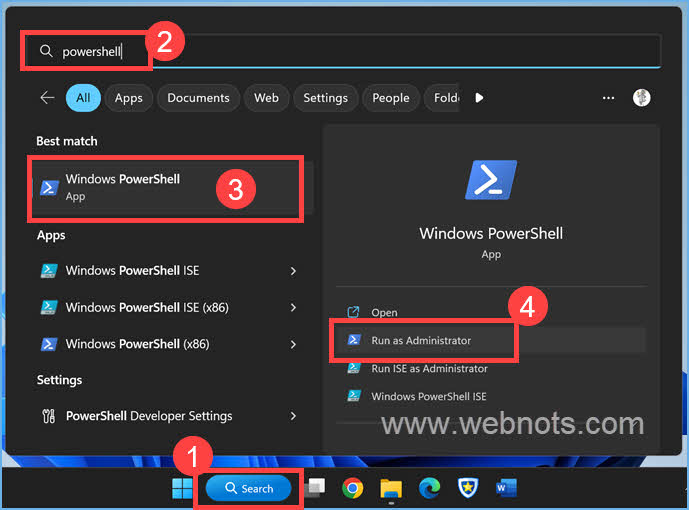This screenshot has width=689, height=510.
Task: Click the PowerShell ISE (x86) list icon
Action: (49, 307)
